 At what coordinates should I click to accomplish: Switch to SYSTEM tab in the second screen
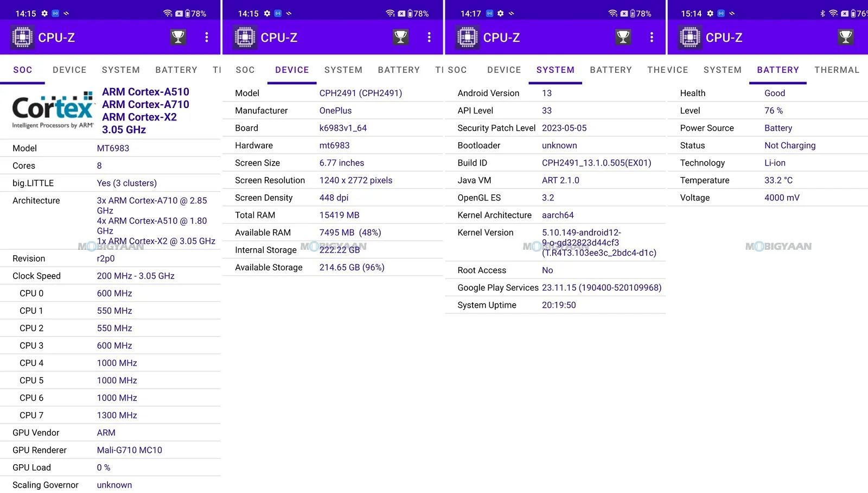343,69
